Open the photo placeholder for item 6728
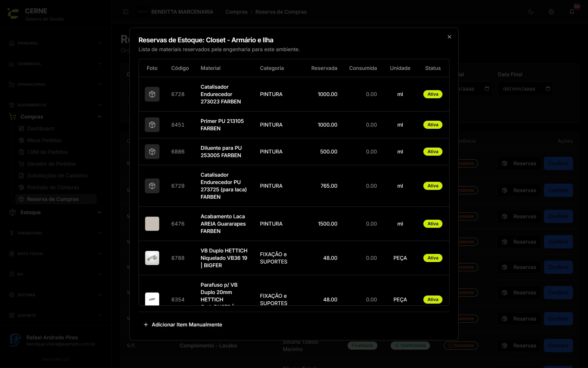 pyautogui.click(x=152, y=94)
